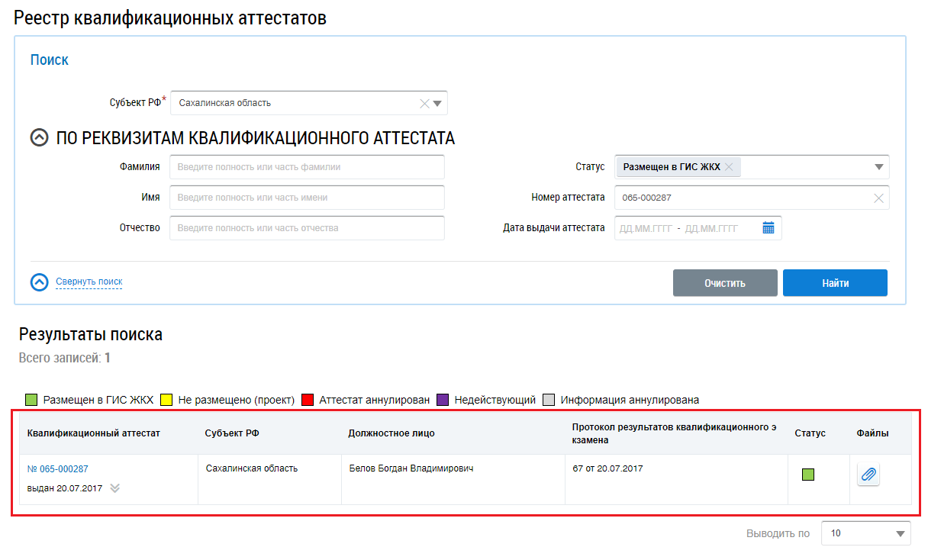Click the red 'Аттестат аннулирован' legend swatch
This screenshot has height=560, width=928.
308,400
